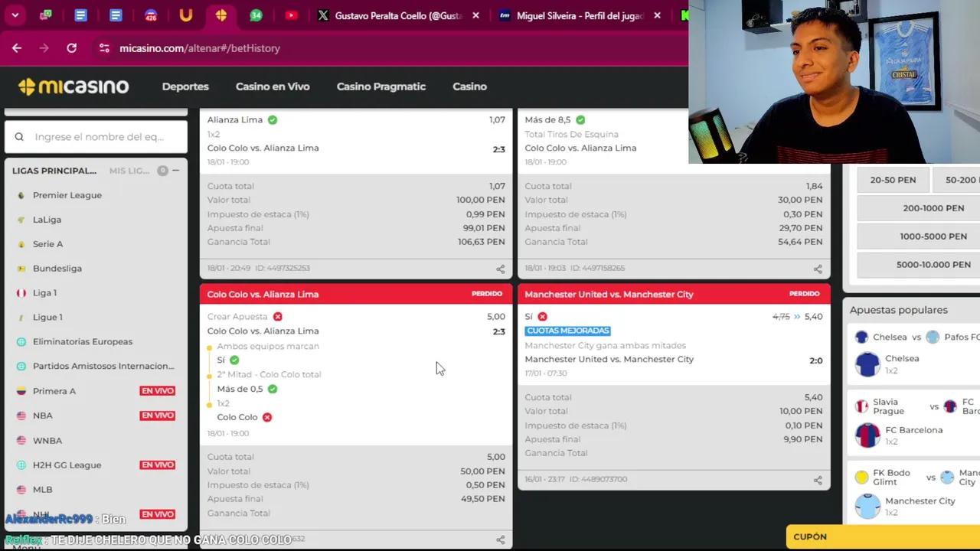The image size is (980, 551).
Task: Open Casino en Vivo section
Action: [273, 86]
